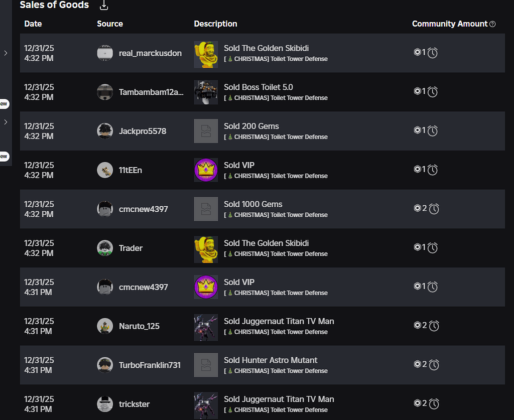Viewport: 514px width, 420px height.
Task: Click the upper New badge on the left edge
Action: pos(4,104)
